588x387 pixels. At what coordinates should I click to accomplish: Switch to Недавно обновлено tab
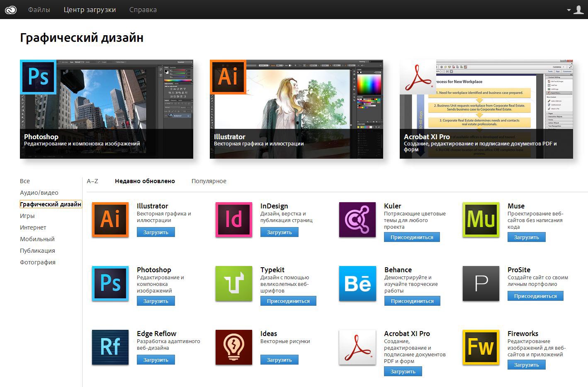145,181
